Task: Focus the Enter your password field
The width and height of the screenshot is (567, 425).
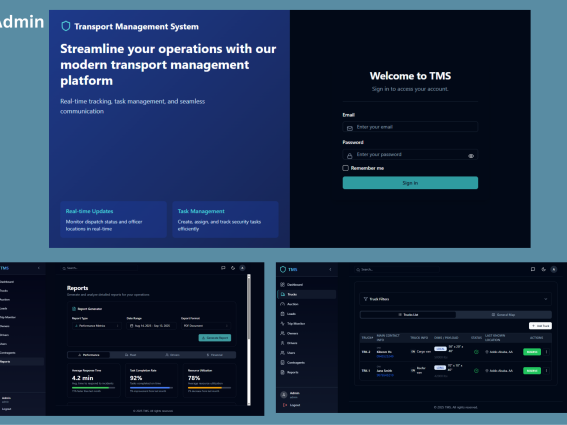Action: pos(410,155)
